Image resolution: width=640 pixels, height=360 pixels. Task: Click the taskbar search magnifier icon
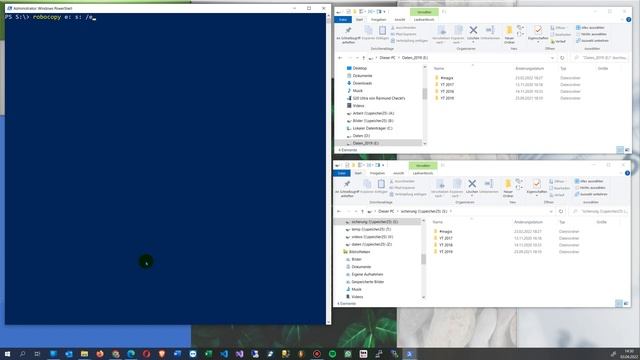[22, 354]
